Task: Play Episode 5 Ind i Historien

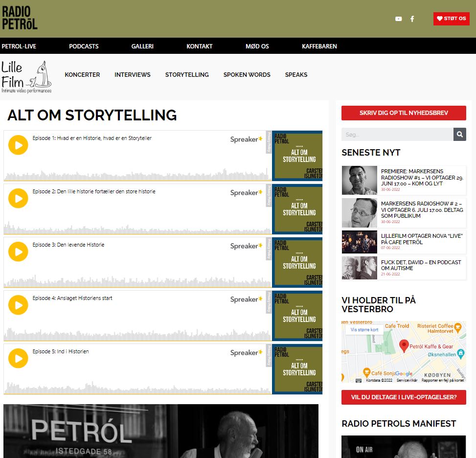Action: click(x=18, y=358)
